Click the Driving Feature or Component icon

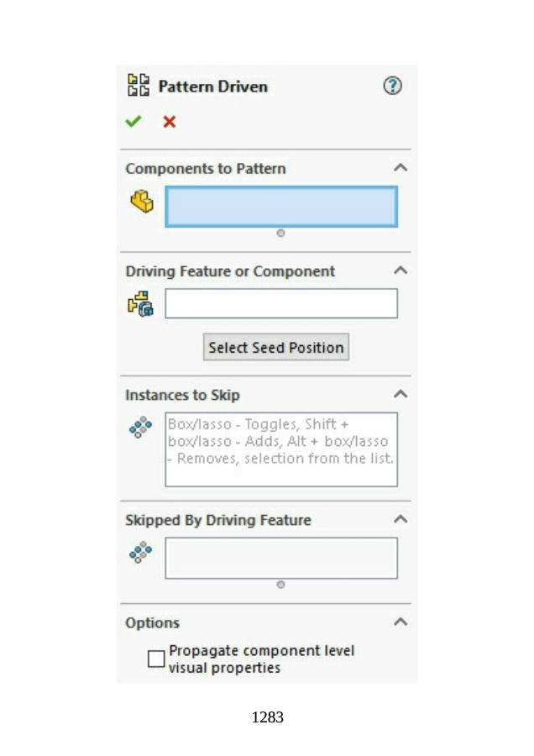click(x=141, y=303)
